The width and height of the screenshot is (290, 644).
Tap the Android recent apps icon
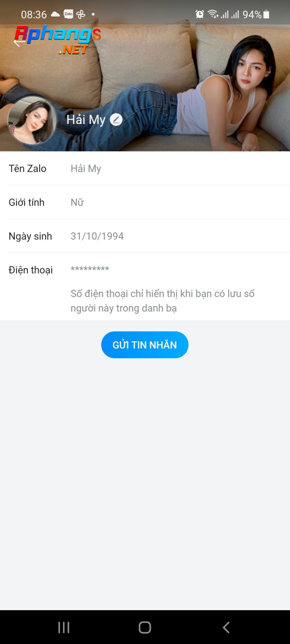(x=64, y=627)
